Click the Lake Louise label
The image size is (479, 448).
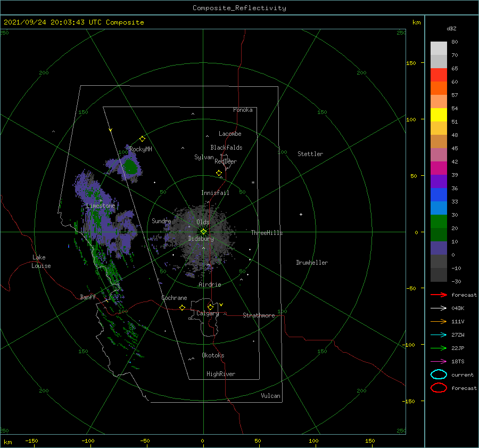41,262
